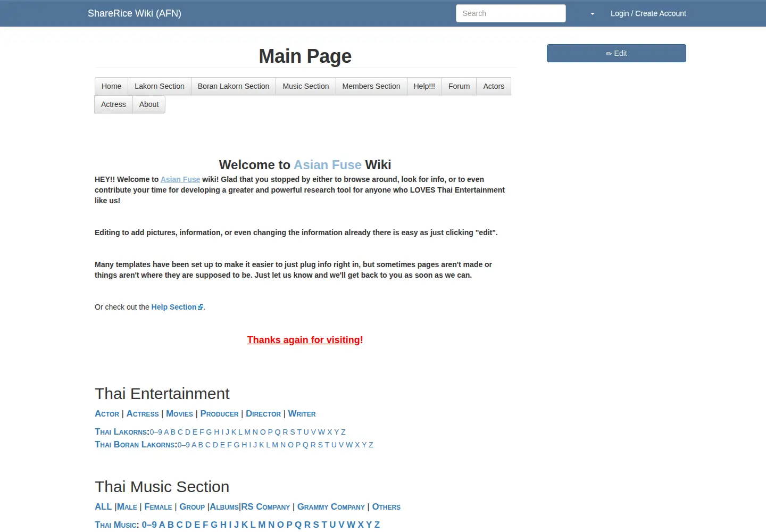766x532 pixels.
Task: Open the ALL music link
Action: pos(103,507)
